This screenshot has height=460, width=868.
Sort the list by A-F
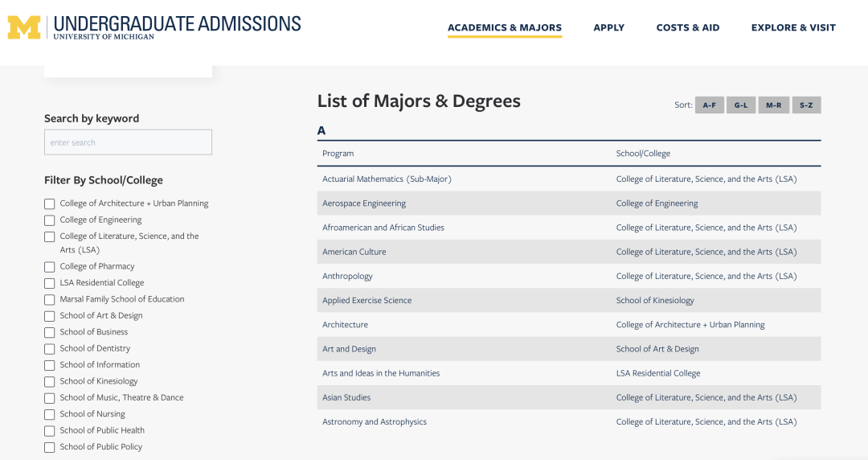709,105
